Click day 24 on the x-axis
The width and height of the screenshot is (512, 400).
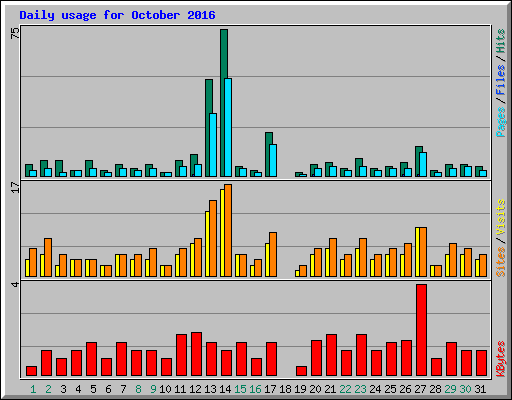coord(375,389)
